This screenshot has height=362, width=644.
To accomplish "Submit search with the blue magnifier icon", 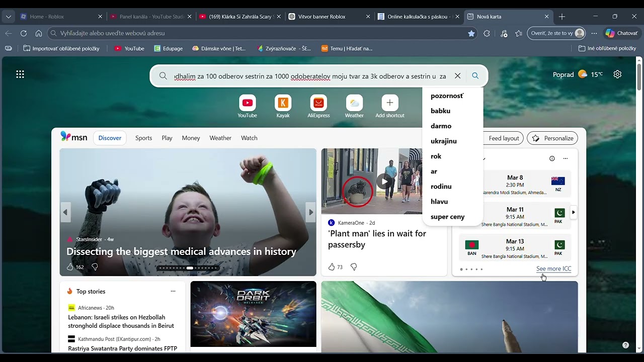I will pyautogui.click(x=475, y=76).
